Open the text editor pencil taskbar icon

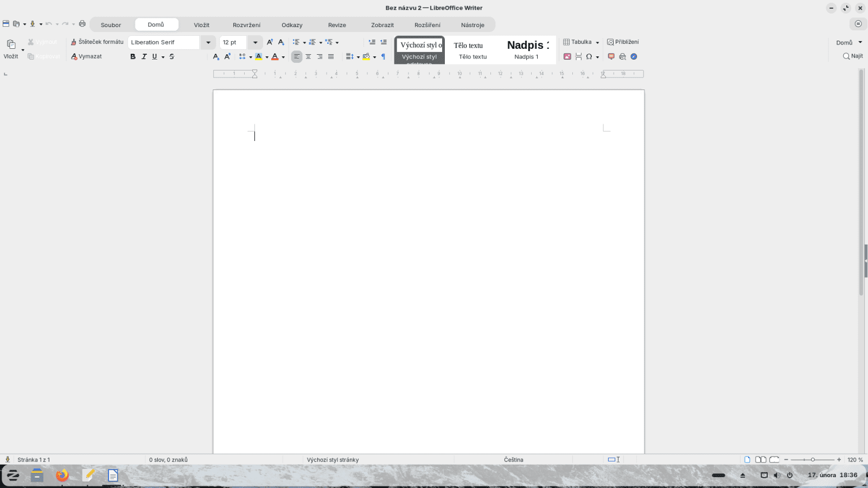(x=89, y=476)
